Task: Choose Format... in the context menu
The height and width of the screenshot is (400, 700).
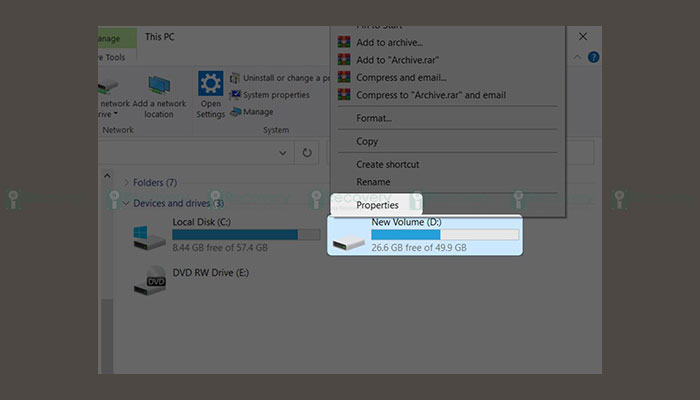Action: click(x=374, y=118)
